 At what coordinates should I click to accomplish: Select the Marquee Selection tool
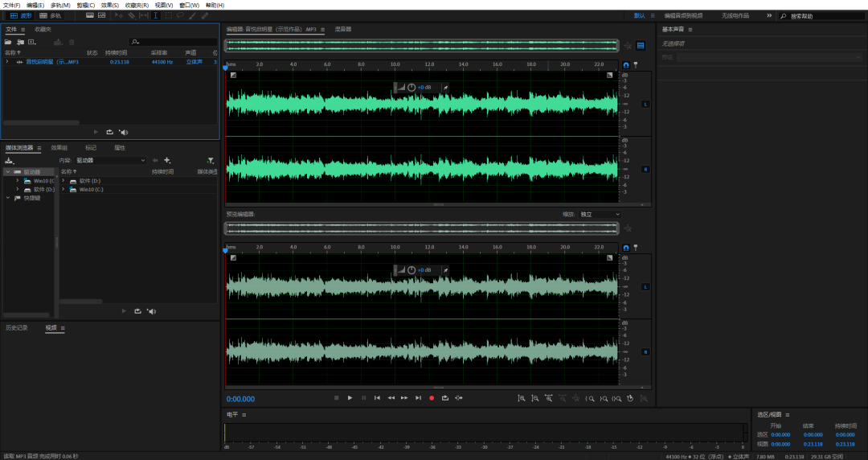(168, 15)
